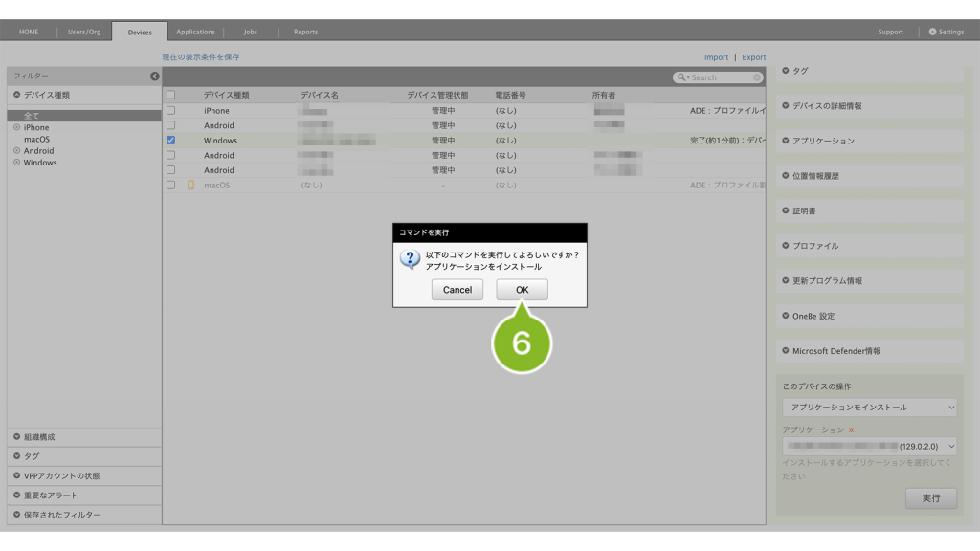
Task: Uncheck the Windows device row checkbox
Action: (x=171, y=141)
